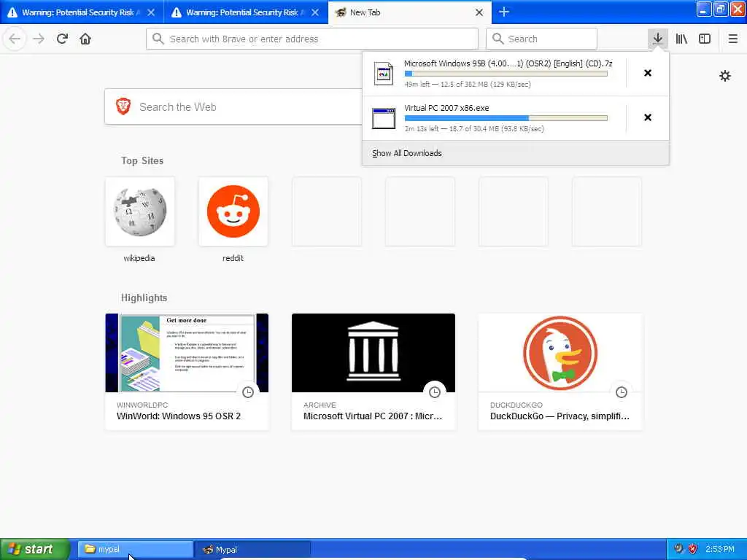Click the history clock on DuckDuckGo card
Image resolution: width=747 pixels, height=560 pixels.
(622, 392)
